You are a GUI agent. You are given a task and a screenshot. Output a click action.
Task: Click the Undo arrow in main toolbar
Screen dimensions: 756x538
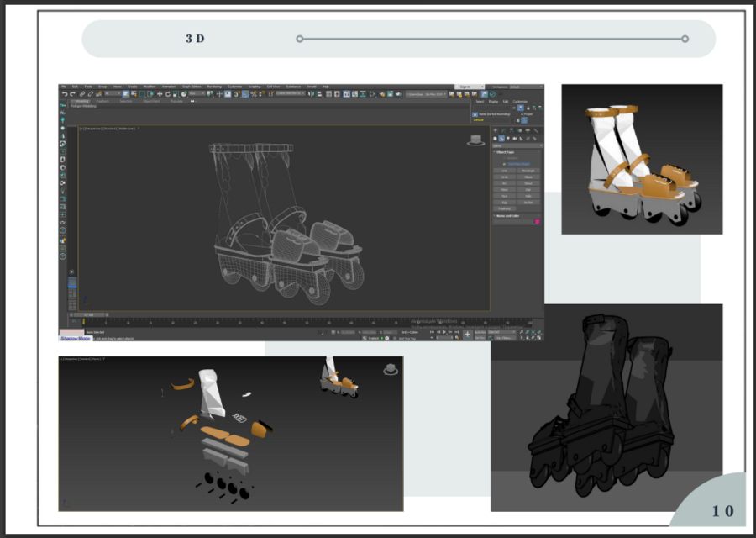pyautogui.click(x=64, y=93)
